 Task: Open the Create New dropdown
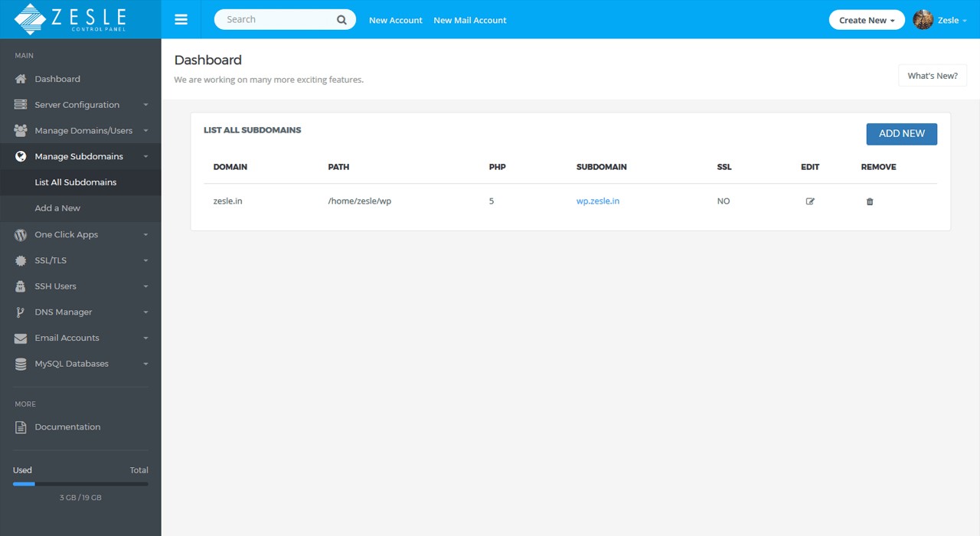click(866, 19)
